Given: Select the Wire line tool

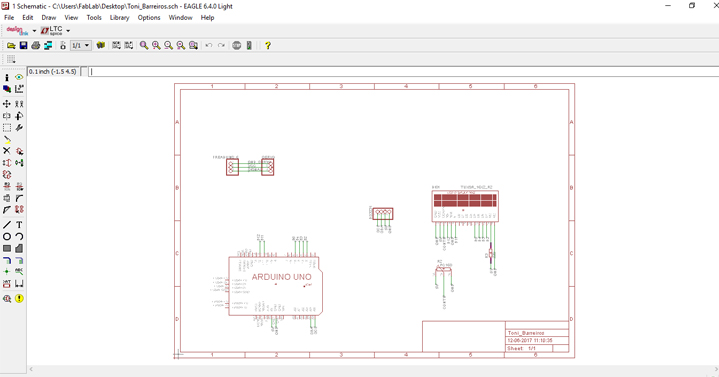Looking at the screenshot, I should 7,225.
